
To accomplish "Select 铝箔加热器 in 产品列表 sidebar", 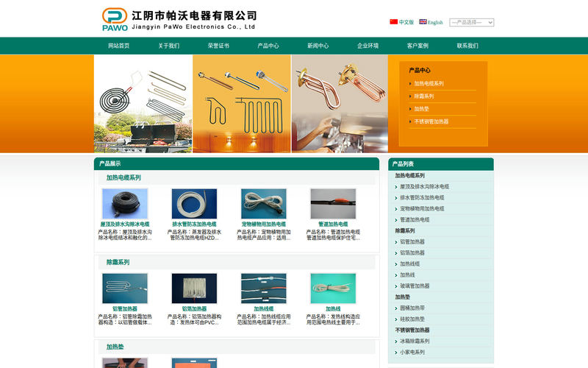I will (x=412, y=252).
